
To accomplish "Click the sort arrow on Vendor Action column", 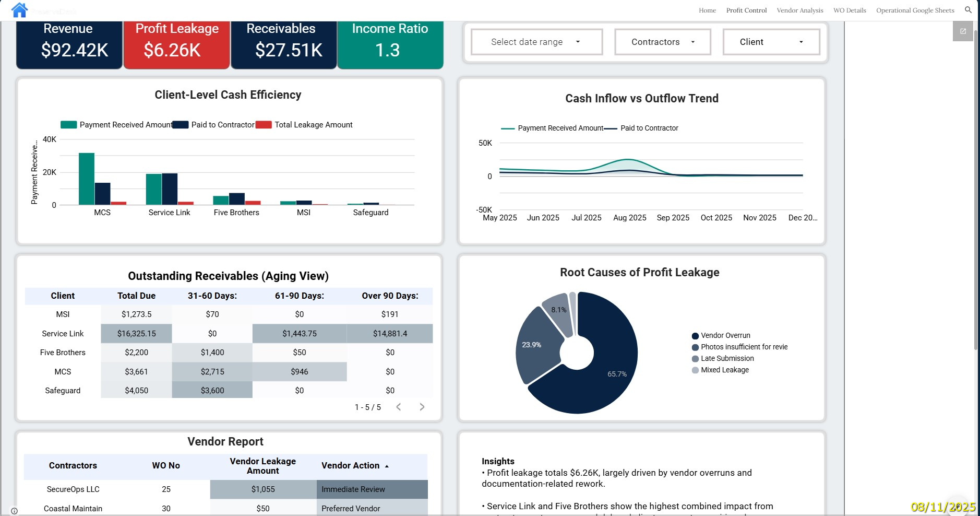I will 387,465.
